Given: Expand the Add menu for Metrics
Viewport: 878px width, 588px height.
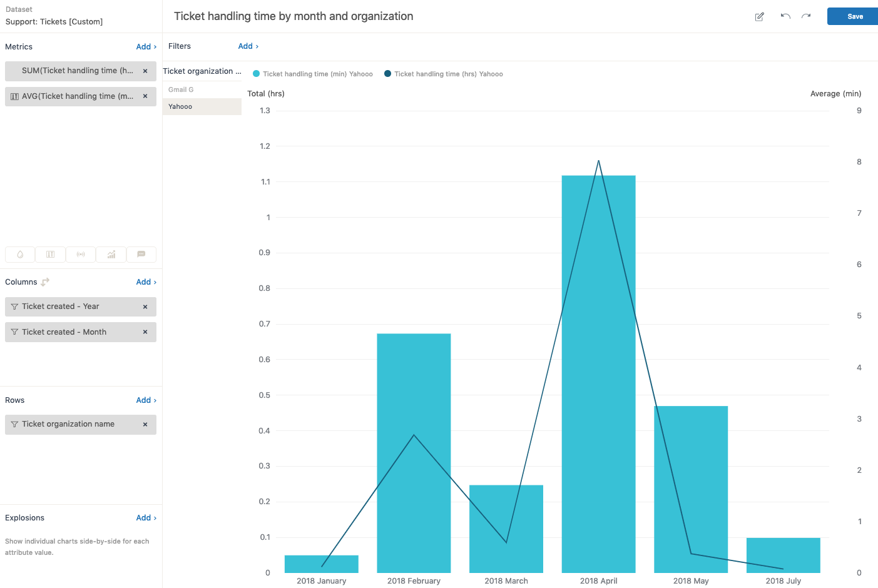Looking at the screenshot, I should pyautogui.click(x=146, y=47).
